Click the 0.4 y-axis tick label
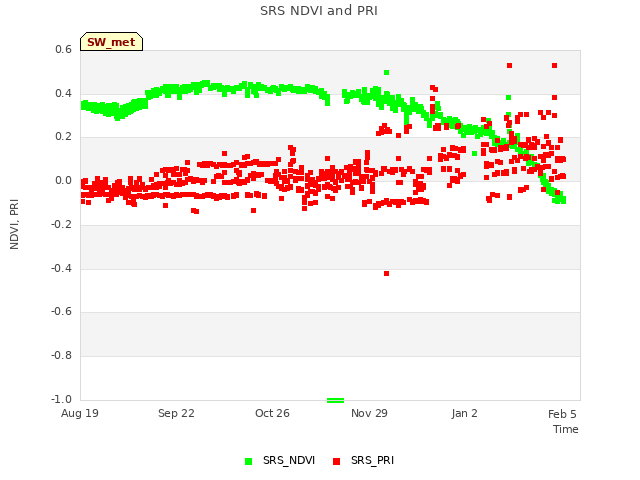The image size is (640, 480). (63, 93)
